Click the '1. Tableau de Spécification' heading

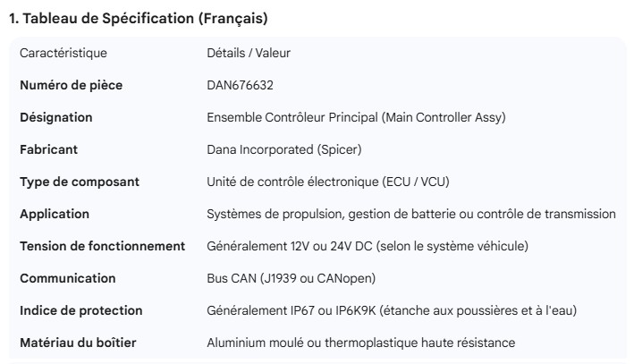coord(138,18)
